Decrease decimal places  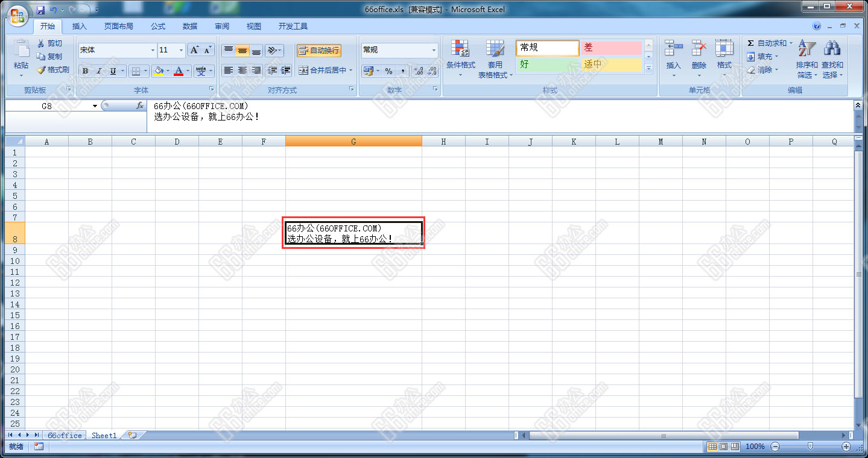tap(432, 71)
